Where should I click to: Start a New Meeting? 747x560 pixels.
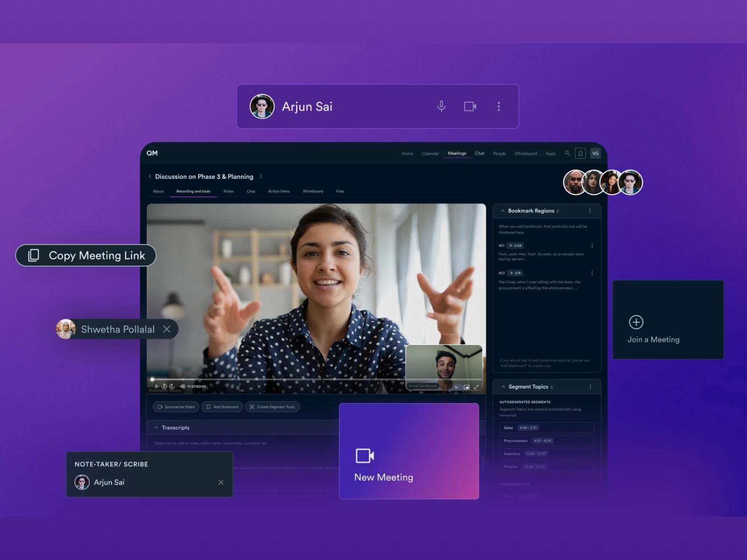[x=409, y=451]
